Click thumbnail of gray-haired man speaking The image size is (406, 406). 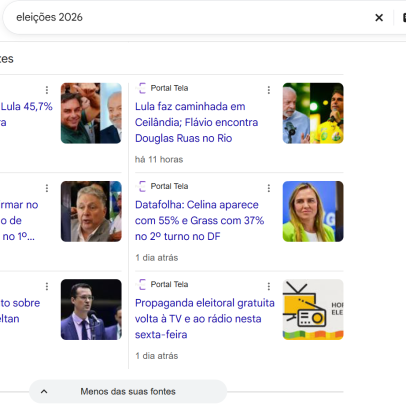pyautogui.click(x=91, y=211)
